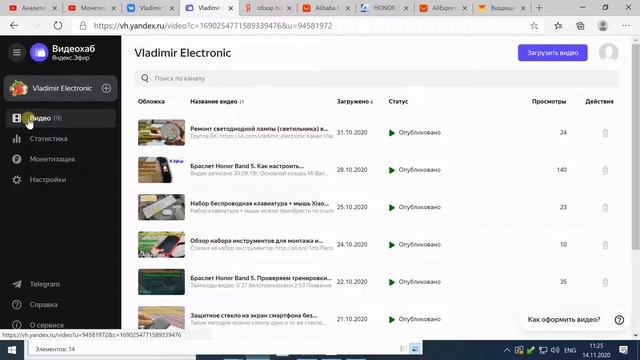Viewport: 640px width, 360px height.
Task: Delete the tools set review video
Action: point(605,244)
